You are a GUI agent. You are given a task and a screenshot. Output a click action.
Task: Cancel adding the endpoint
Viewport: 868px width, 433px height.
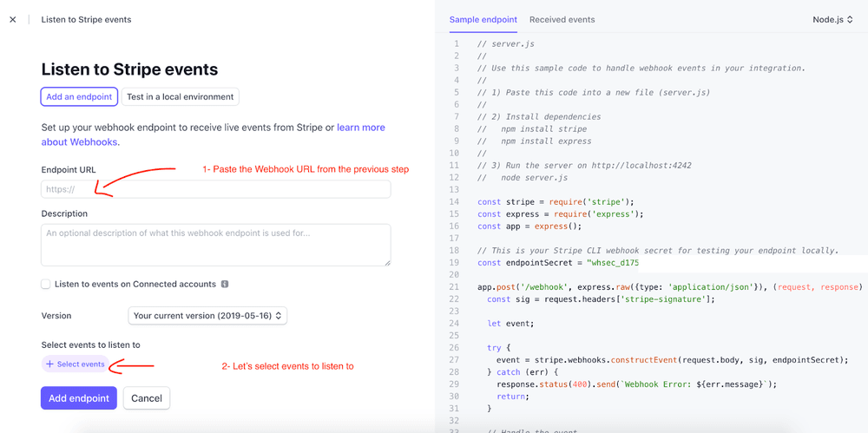click(x=147, y=398)
